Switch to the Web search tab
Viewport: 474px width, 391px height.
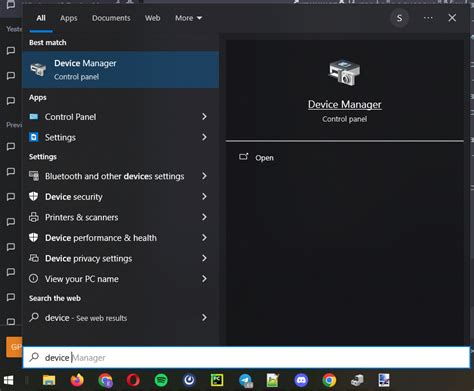(x=152, y=18)
